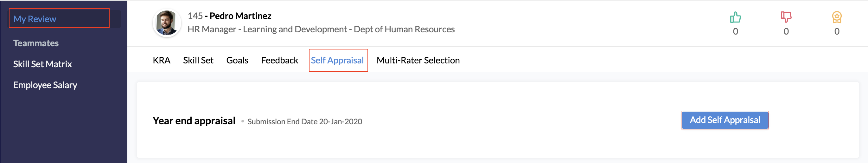Click the Year end appraisal title
868x163 pixels.
click(194, 121)
